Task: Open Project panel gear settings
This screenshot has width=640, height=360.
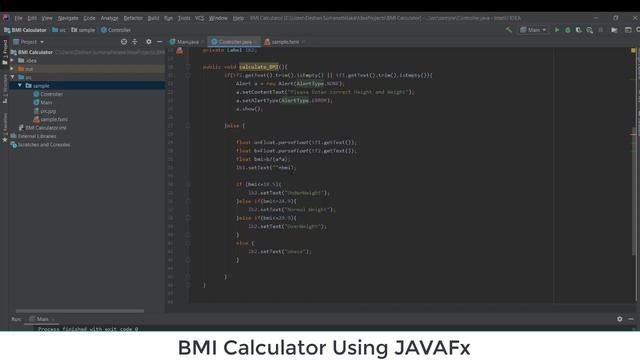Action: pyautogui.click(x=149, y=42)
